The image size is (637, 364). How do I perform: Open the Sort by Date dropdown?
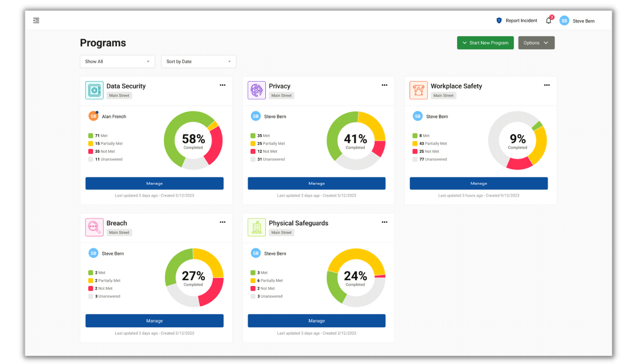[x=198, y=61]
